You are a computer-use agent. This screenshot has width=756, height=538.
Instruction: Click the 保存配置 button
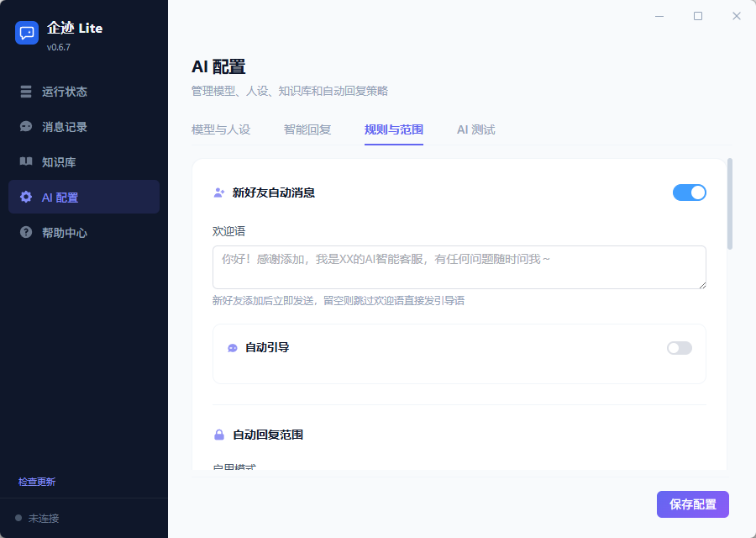tap(692, 504)
